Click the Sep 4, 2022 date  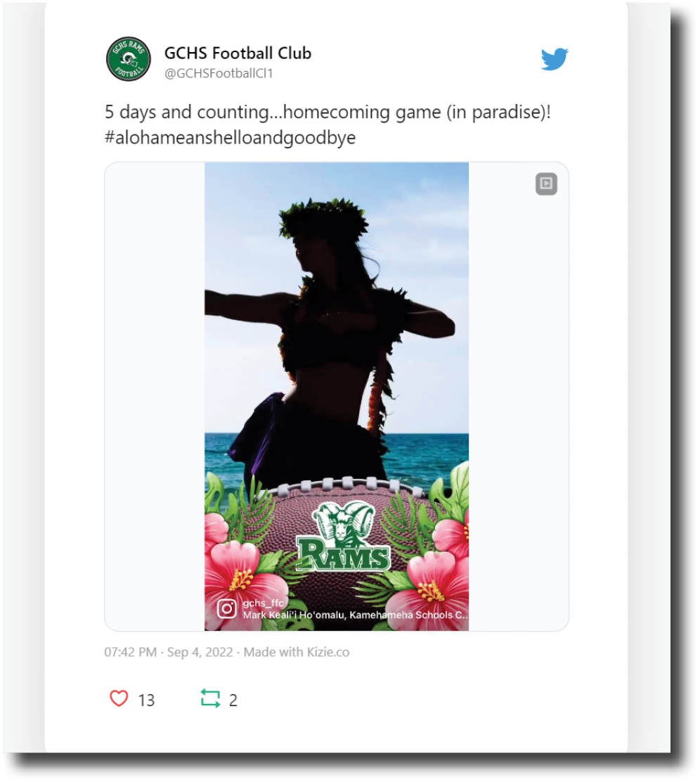coord(200,652)
